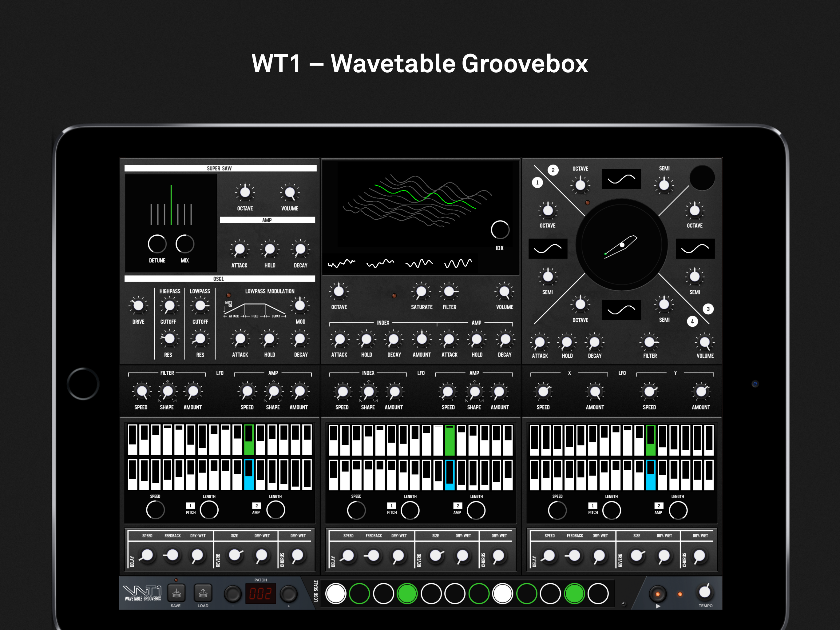Click the TEMPO knob
The image size is (840, 630).
pyautogui.click(x=704, y=591)
